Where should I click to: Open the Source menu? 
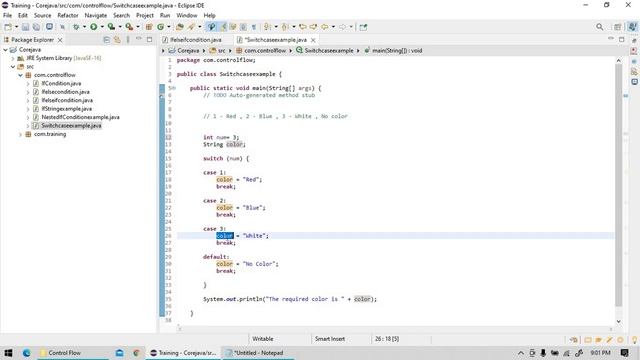coord(42,16)
